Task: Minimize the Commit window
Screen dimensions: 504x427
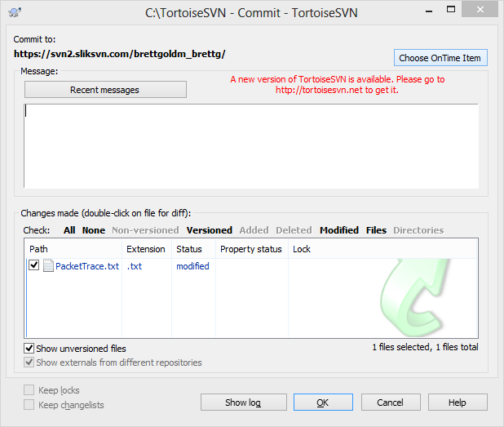Action: (x=428, y=11)
